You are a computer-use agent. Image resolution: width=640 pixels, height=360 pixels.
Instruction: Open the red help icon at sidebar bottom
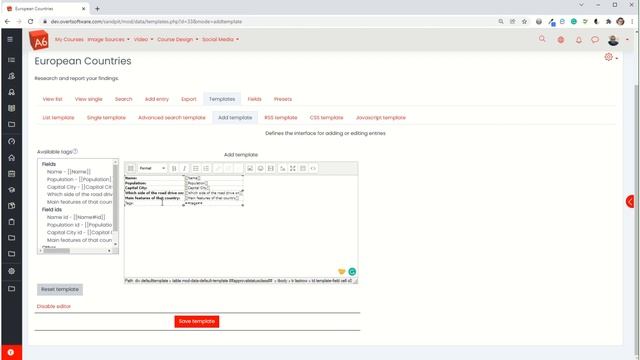click(11, 352)
